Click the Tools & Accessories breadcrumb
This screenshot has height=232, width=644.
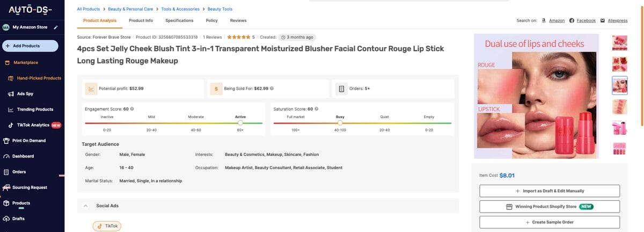tap(180, 9)
